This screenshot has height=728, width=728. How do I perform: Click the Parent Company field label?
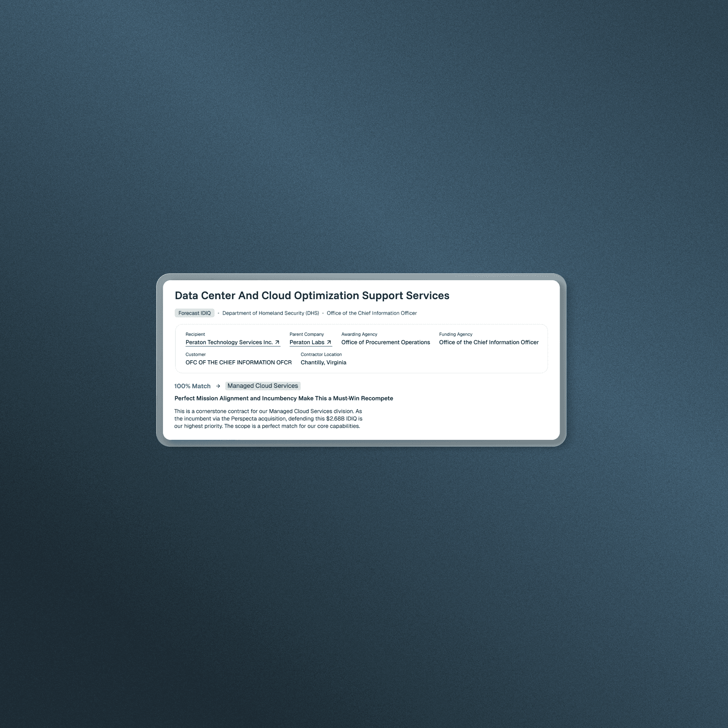[306, 334]
